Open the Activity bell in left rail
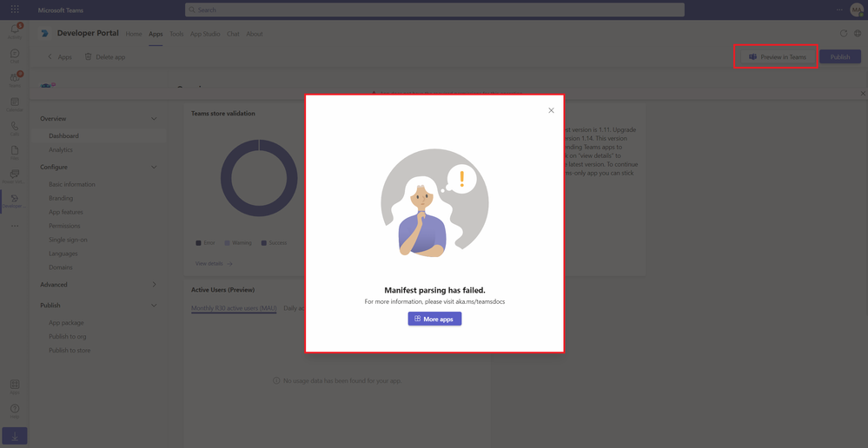 tap(15, 31)
